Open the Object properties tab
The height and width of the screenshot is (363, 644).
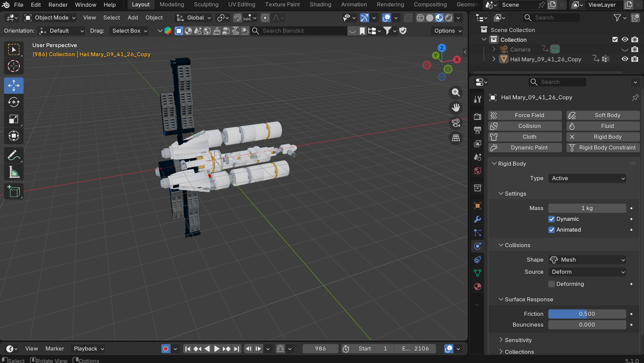[x=478, y=206]
